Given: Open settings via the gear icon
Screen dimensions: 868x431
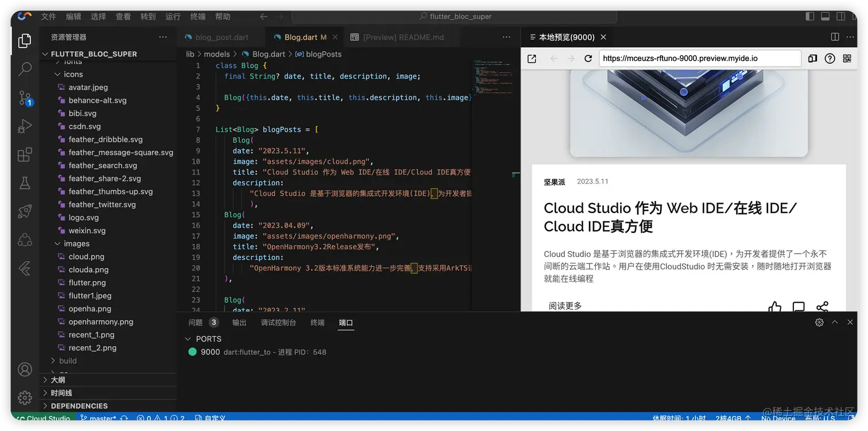Looking at the screenshot, I should click(x=24, y=397).
